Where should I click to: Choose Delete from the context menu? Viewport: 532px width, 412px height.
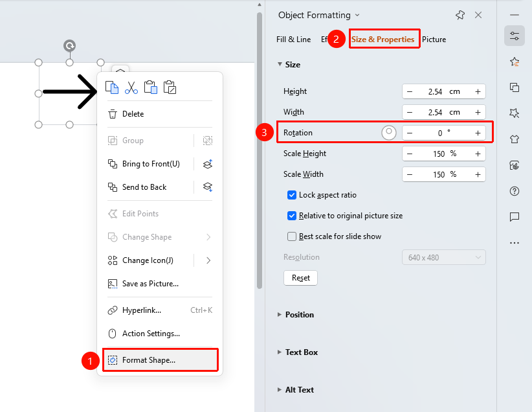point(160,114)
